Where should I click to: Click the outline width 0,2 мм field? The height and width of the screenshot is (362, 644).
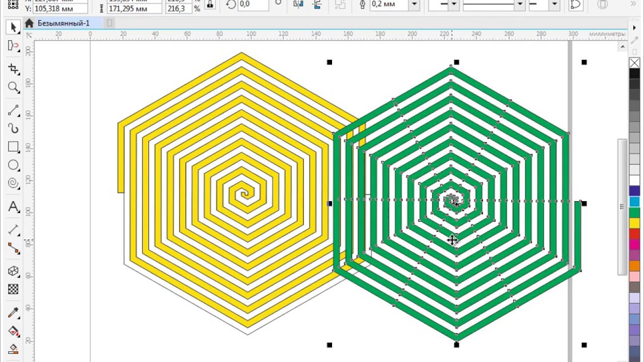(x=389, y=5)
